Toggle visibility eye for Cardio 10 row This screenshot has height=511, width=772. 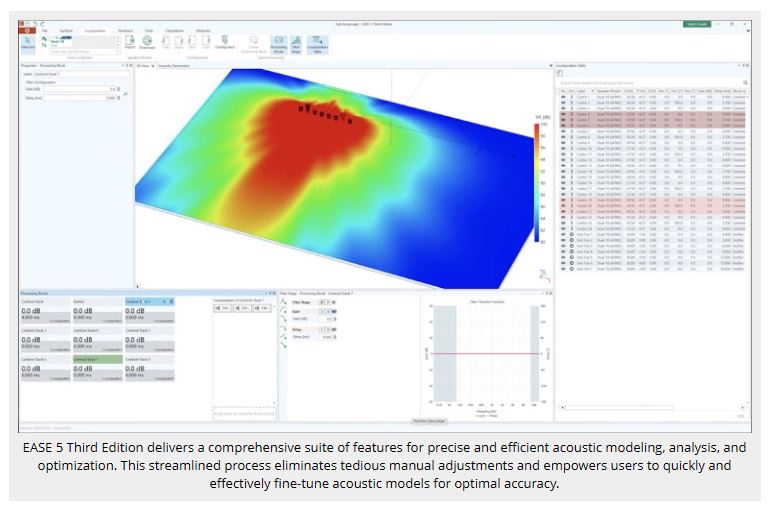tap(563, 148)
